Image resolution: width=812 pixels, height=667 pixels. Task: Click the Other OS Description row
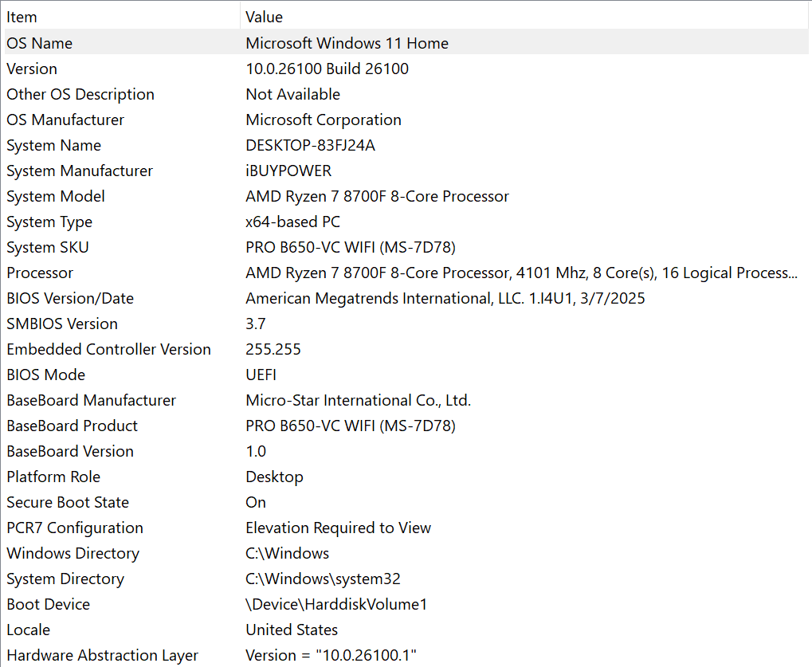coord(80,94)
